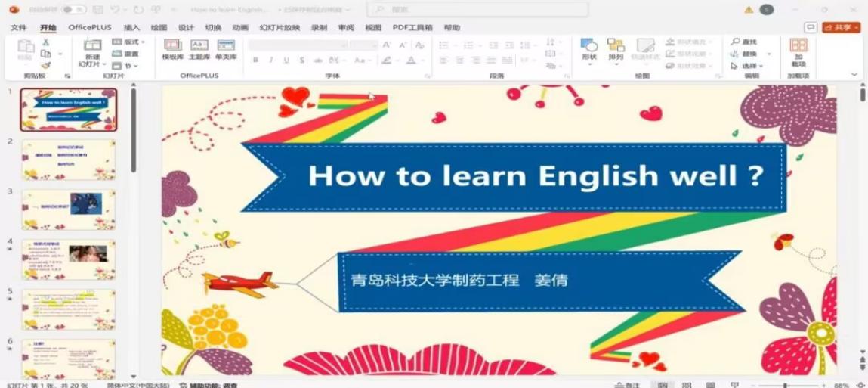This screenshot has width=868, height=388.
Task: Click the Shapes (形状) gallery icon
Action: (589, 46)
